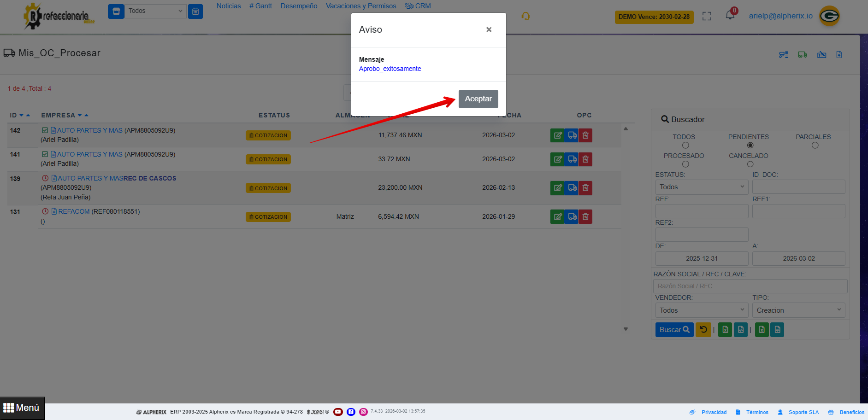Click the Razón Social / RFC input field
868x420 pixels.
(x=750, y=286)
